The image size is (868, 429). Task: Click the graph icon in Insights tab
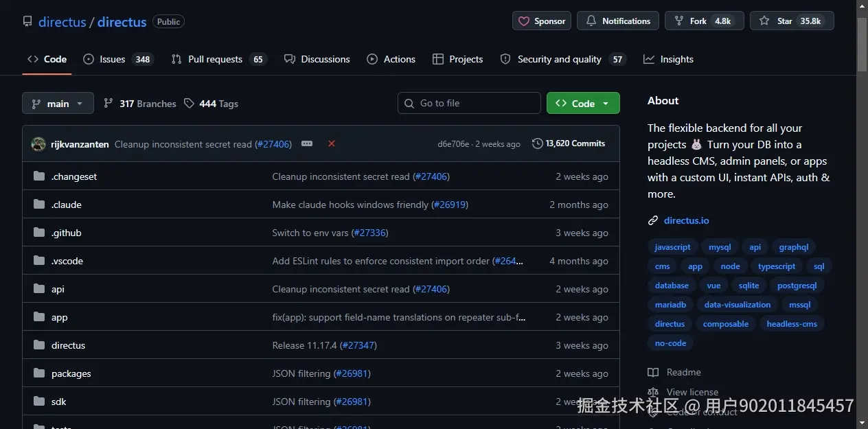[649, 59]
